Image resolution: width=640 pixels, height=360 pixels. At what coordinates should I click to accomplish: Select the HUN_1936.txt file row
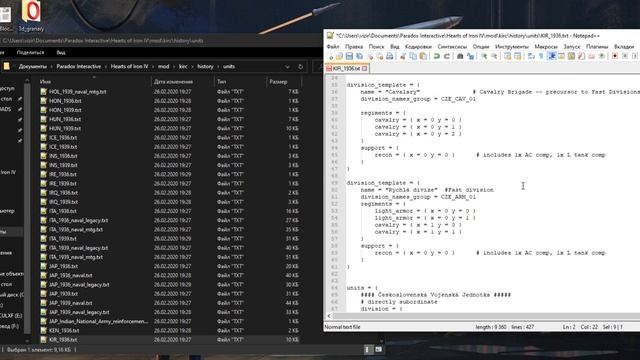point(170,119)
